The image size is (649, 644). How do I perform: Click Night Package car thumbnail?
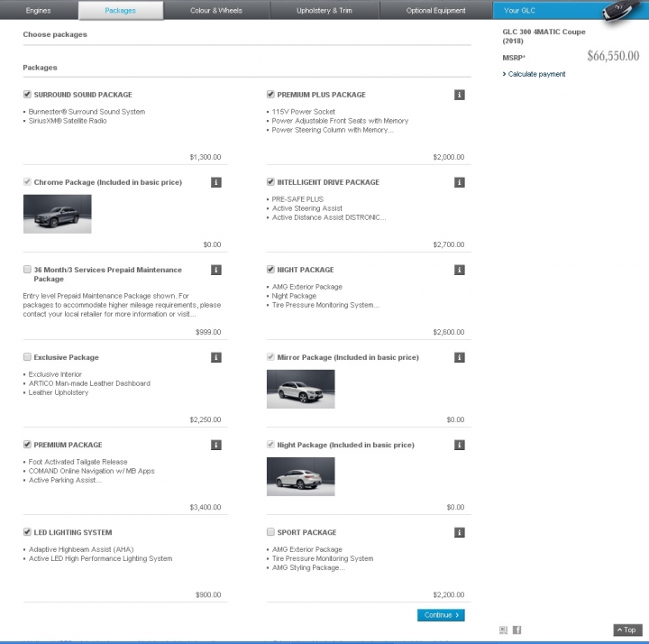(x=300, y=476)
